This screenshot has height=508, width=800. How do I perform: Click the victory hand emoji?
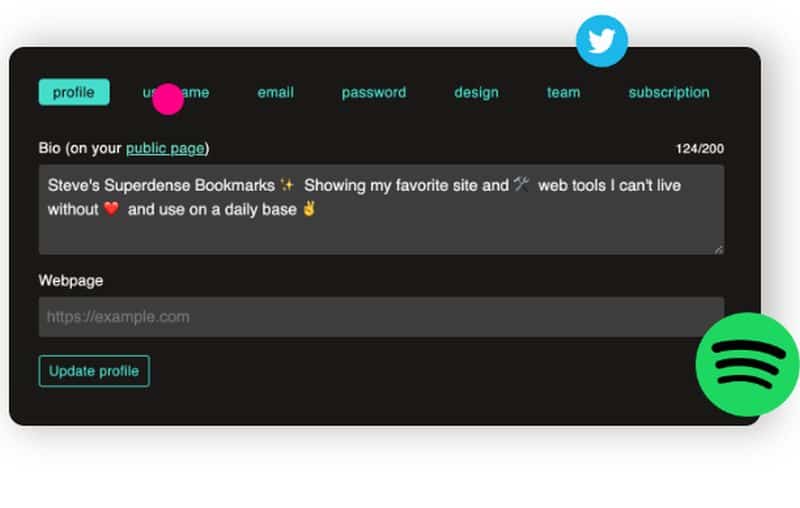point(309,208)
